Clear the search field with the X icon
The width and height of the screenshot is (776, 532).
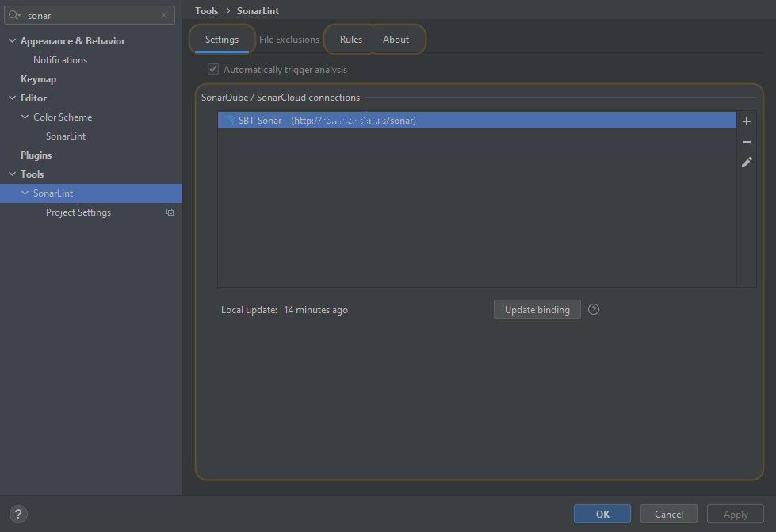coord(164,15)
